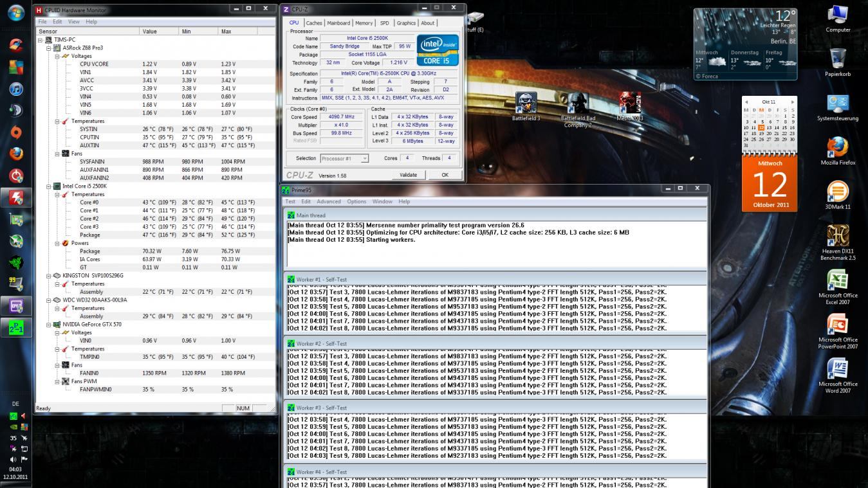Click the Foreca link in weather gadget

(708, 76)
